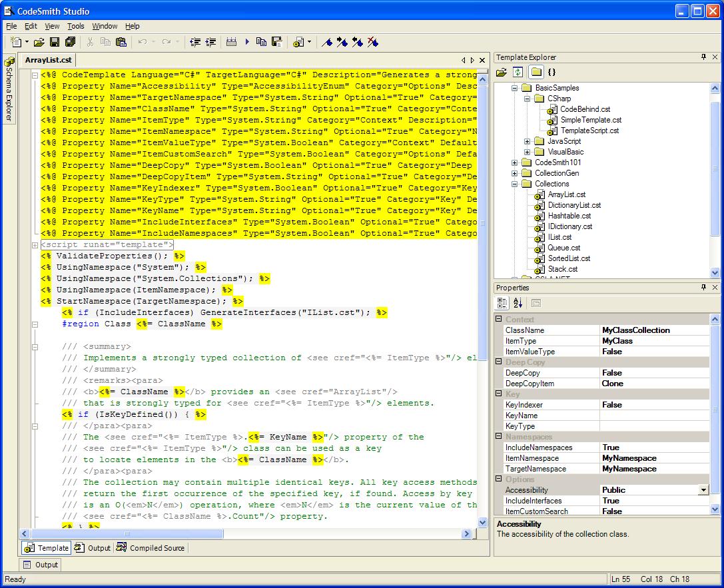The height and width of the screenshot is (588, 724).
Task: Open the New document dropdown arrow
Action: (27, 43)
